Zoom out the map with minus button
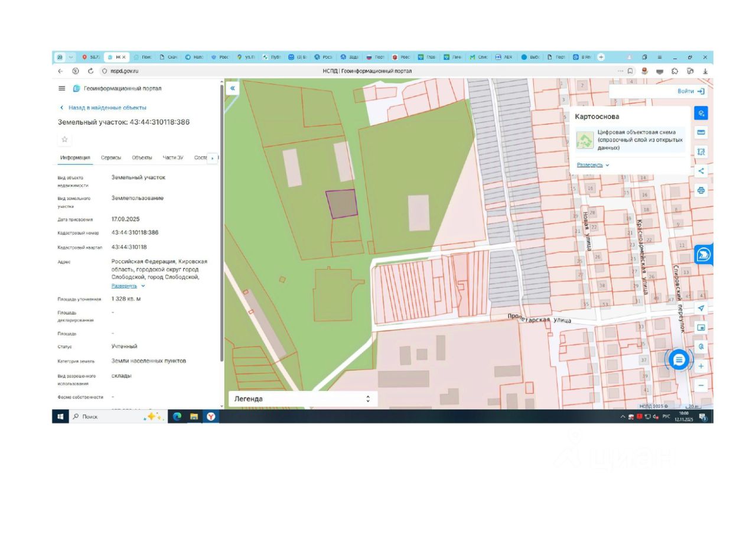This screenshot has width=756, height=535. (701, 385)
